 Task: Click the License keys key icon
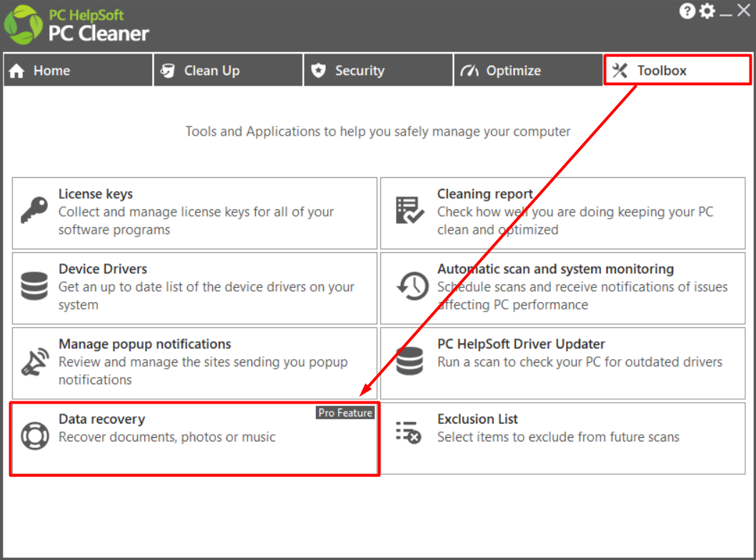34,209
